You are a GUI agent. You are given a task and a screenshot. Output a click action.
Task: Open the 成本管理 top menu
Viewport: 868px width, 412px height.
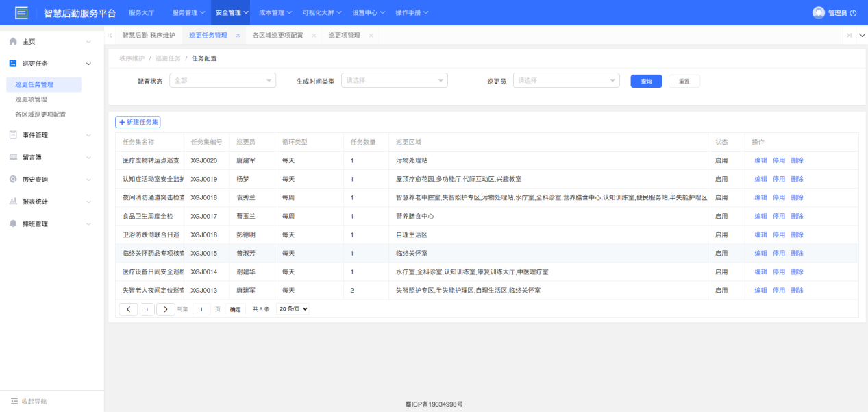tap(275, 12)
